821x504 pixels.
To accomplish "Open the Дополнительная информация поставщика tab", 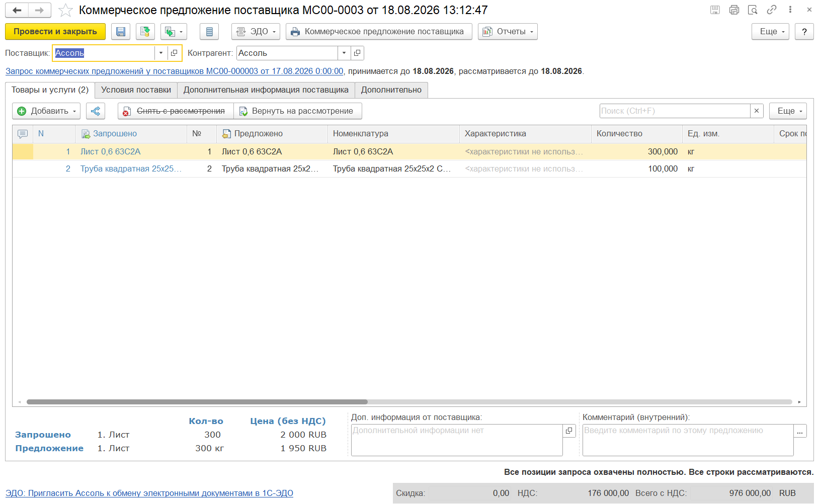I will [266, 90].
